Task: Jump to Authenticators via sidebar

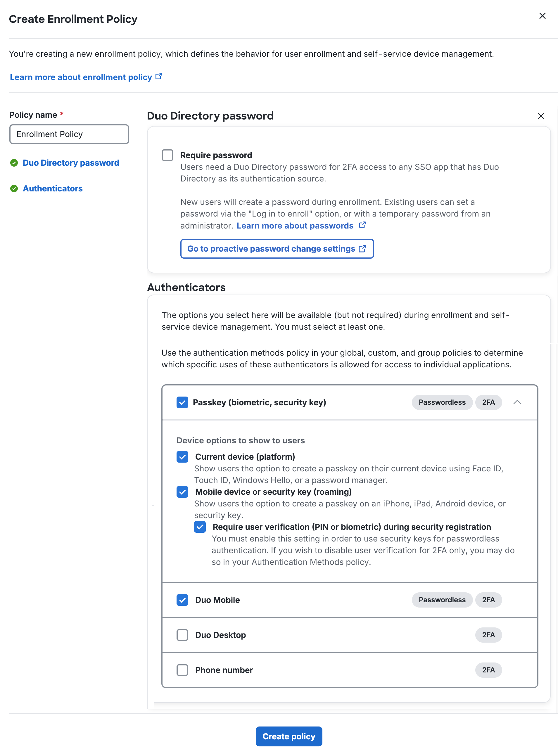Action: pos(53,188)
